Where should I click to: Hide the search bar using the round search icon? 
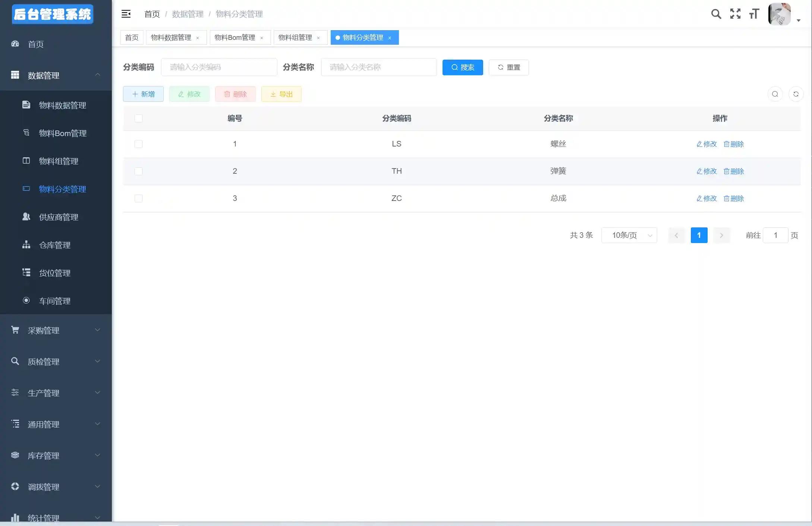(x=775, y=94)
